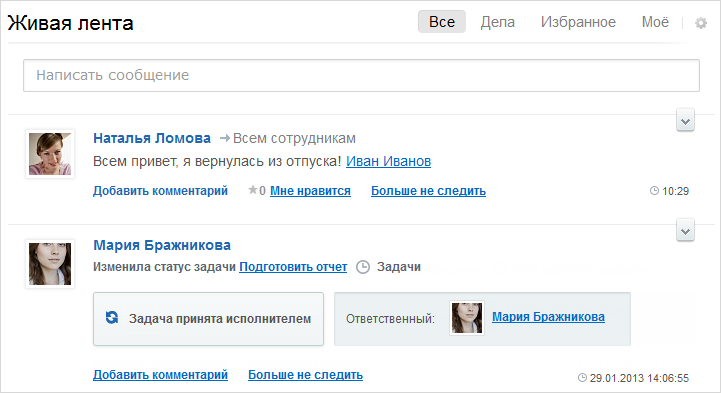Click the clock icon beside 29.01.2013 timestamp
721x393 pixels.
coord(582,377)
